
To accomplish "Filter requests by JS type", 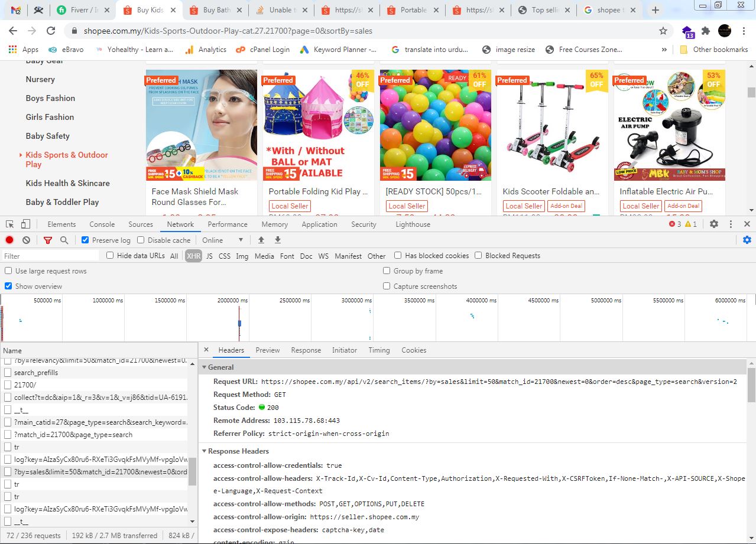I will [209, 256].
